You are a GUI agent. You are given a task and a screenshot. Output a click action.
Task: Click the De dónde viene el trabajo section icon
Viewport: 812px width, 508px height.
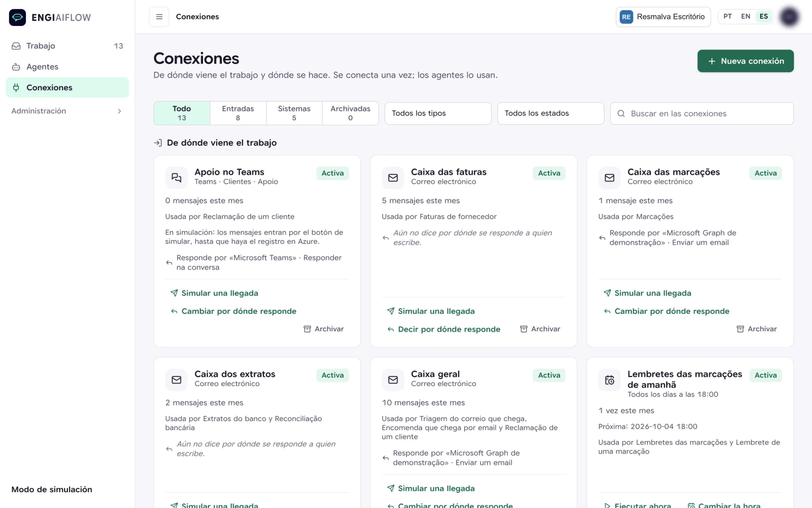click(x=158, y=143)
